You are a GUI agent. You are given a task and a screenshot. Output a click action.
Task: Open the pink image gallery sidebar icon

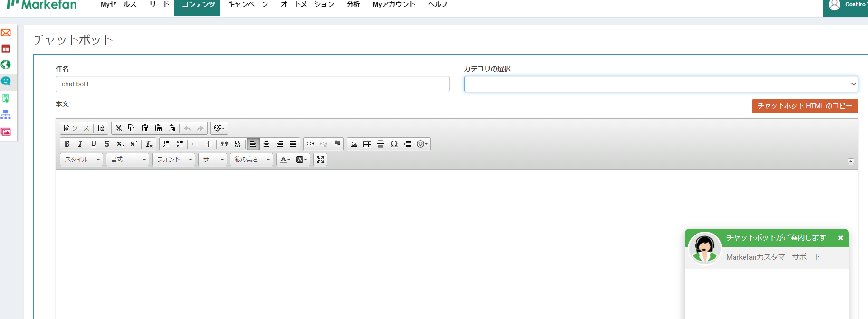6,132
